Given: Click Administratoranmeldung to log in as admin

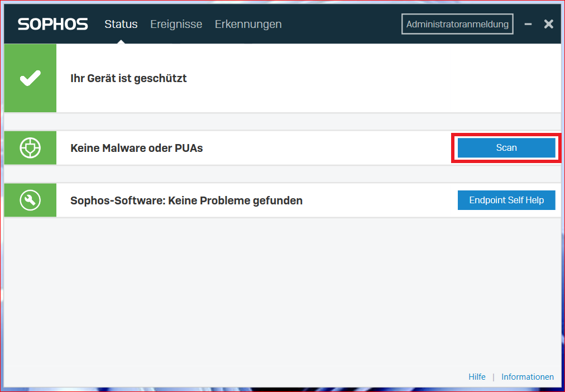Looking at the screenshot, I should (x=457, y=23).
